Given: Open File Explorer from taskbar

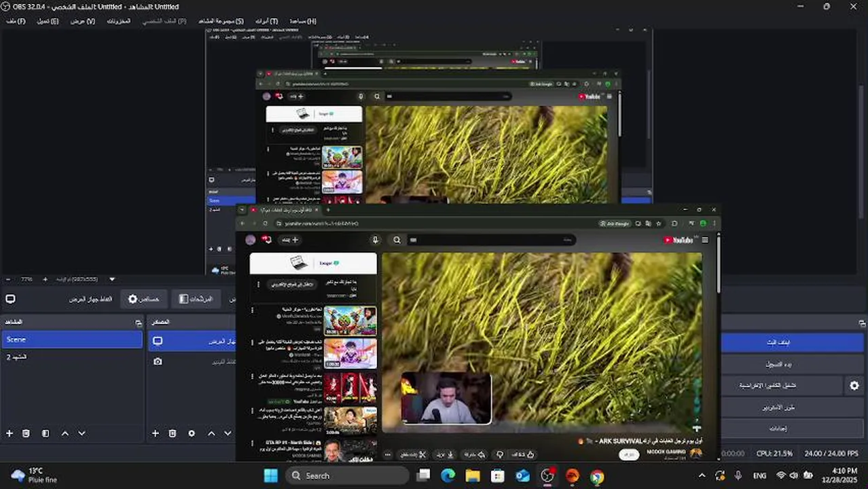Looking at the screenshot, I should pos(473,476).
